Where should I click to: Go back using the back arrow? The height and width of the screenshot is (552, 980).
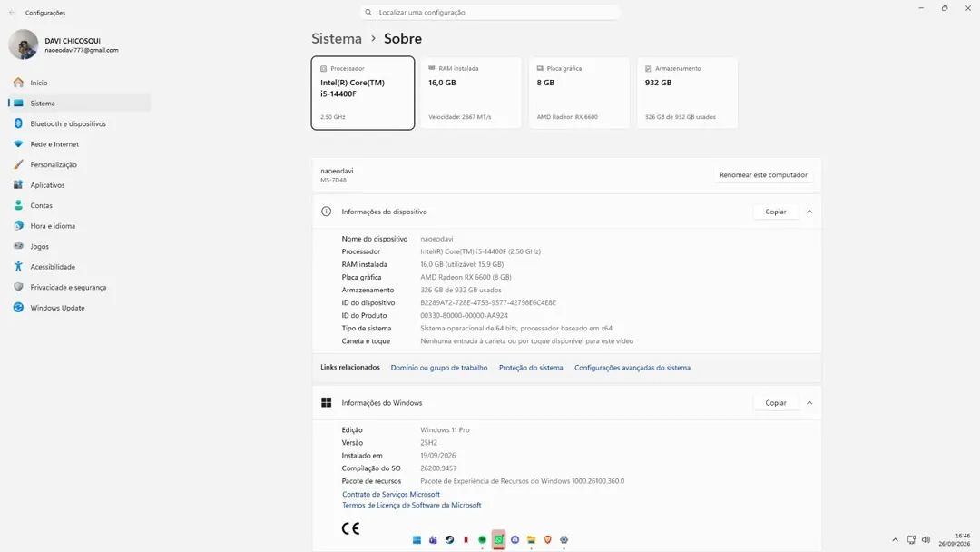[x=12, y=13]
